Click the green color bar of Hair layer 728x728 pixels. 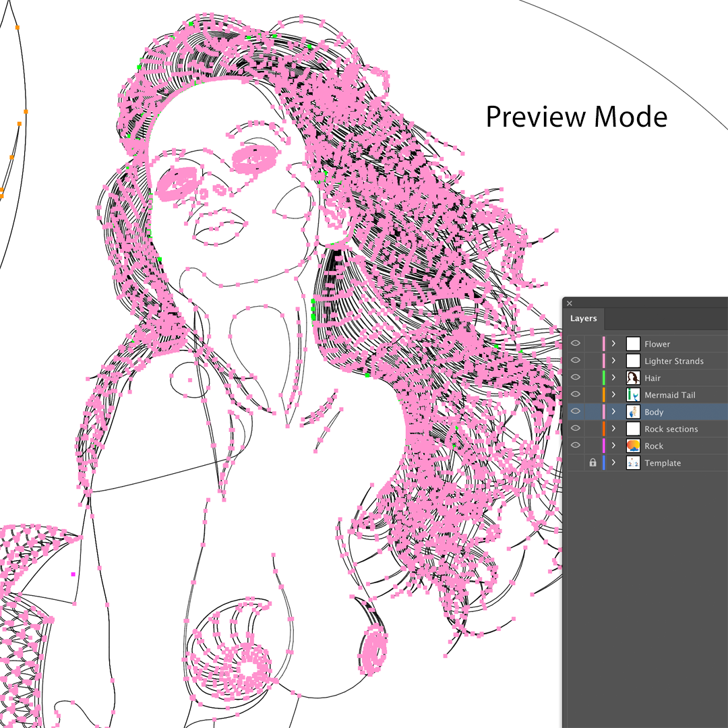tap(603, 377)
